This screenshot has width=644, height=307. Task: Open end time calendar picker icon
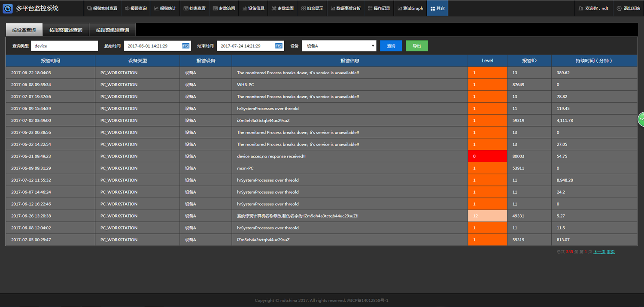[279, 46]
